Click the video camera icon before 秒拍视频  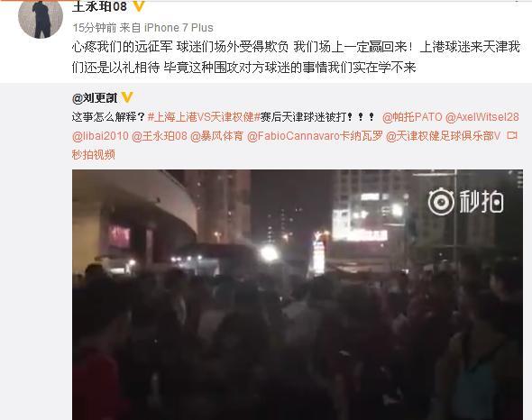click(511, 136)
